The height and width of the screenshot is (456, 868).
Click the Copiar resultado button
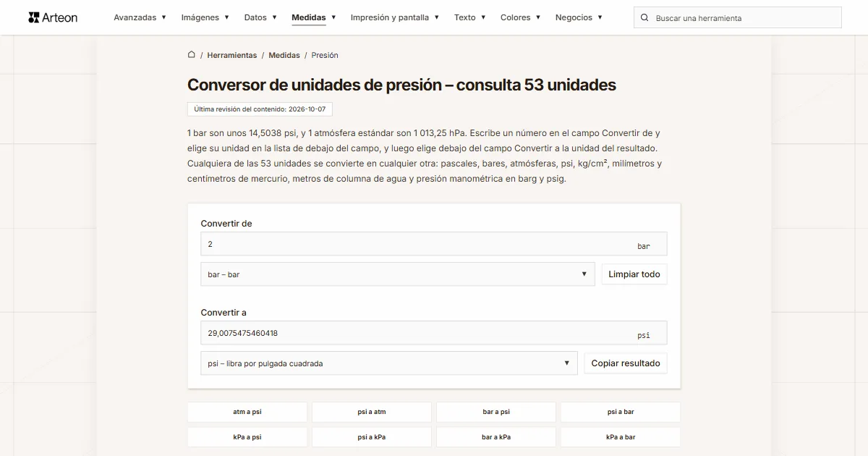pyautogui.click(x=626, y=363)
